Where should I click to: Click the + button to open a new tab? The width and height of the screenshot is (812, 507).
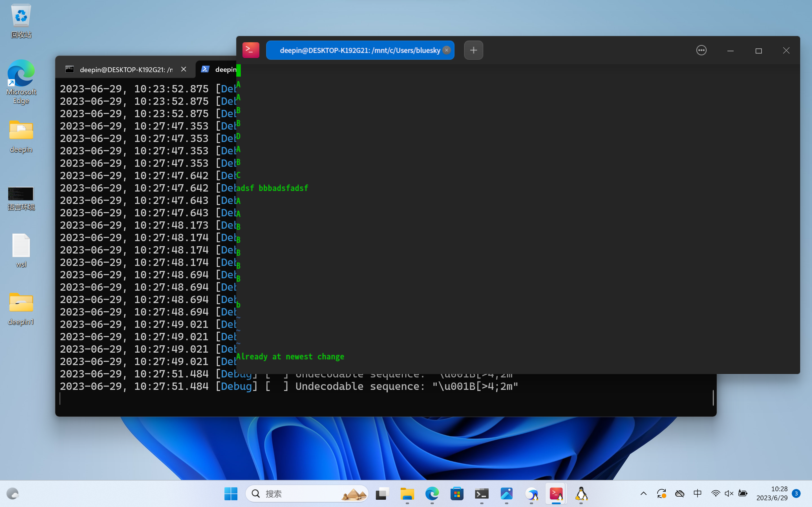[473, 50]
